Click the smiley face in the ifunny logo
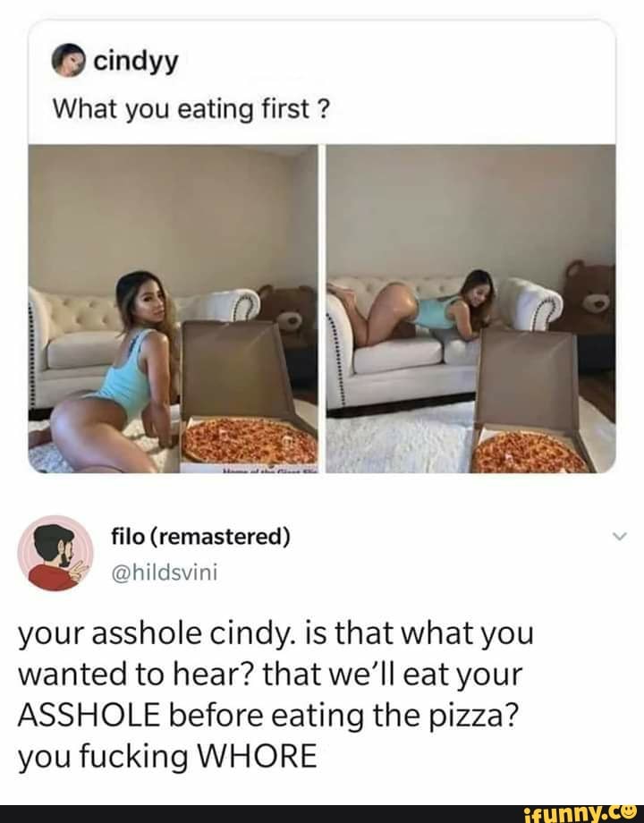The width and height of the screenshot is (644, 823). click(x=632, y=812)
